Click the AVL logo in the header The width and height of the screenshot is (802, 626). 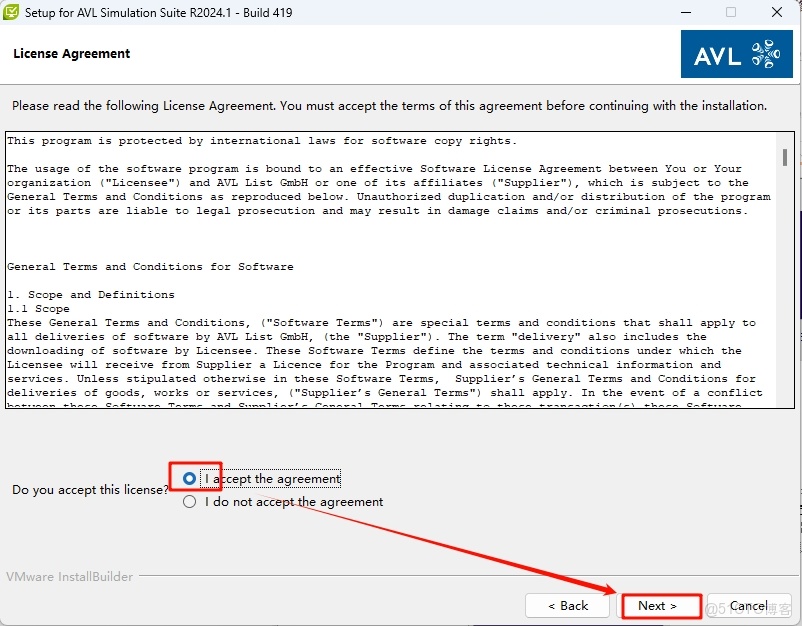coord(736,54)
